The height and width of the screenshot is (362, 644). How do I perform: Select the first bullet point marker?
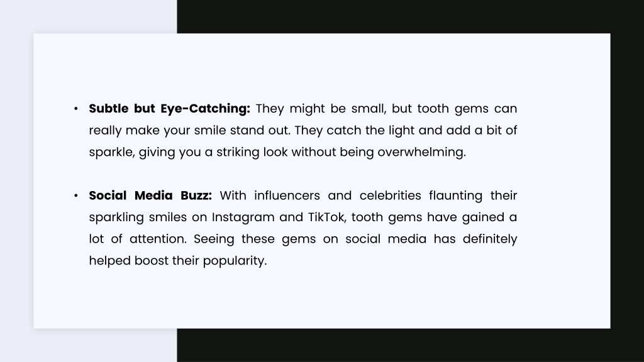(x=76, y=109)
